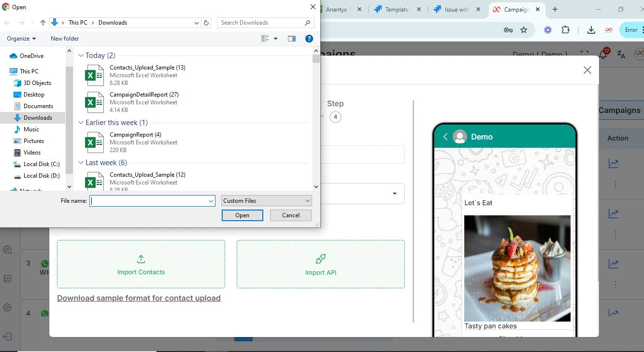Click CampaignDetailReport (27) Excel file icon

tap(94, 102)
